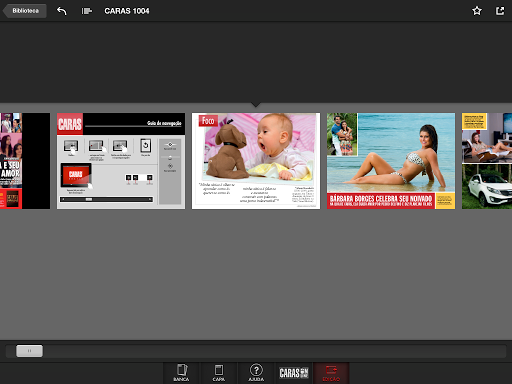Screen dimensions: 512x384
Task: Open the Foco baby and puppy page thumbnail
Action: point(256,161)
